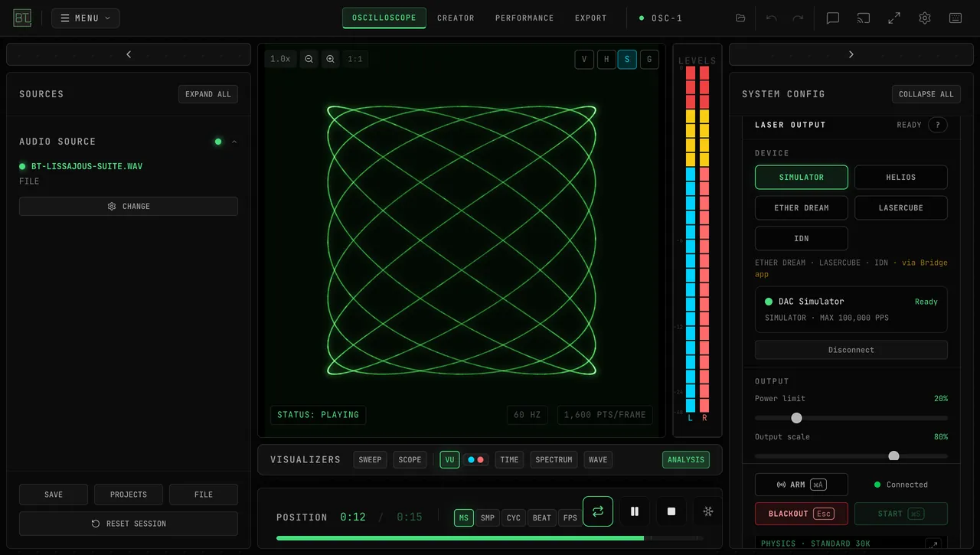
Task: Open keyboard shortcuts icon
Action: 955,18
